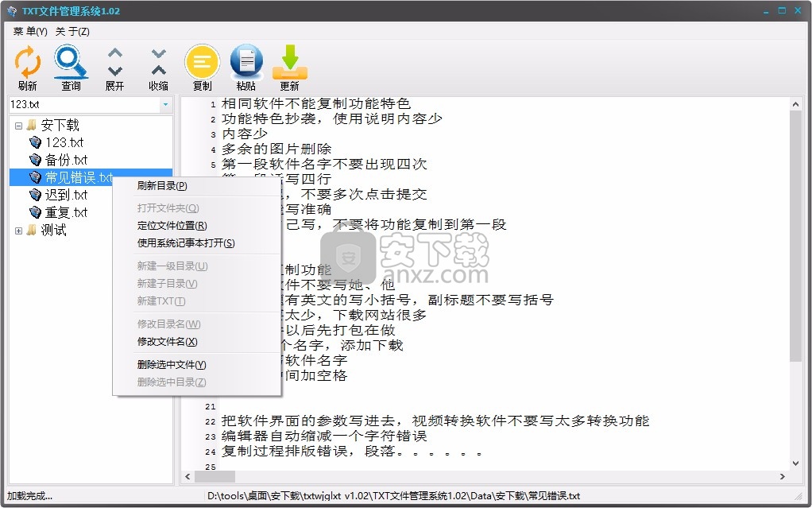The height and width of the screenshot is (508, 812).
Task: Click the editor scroll-up arrow
Action: click(x=796, y=104)
